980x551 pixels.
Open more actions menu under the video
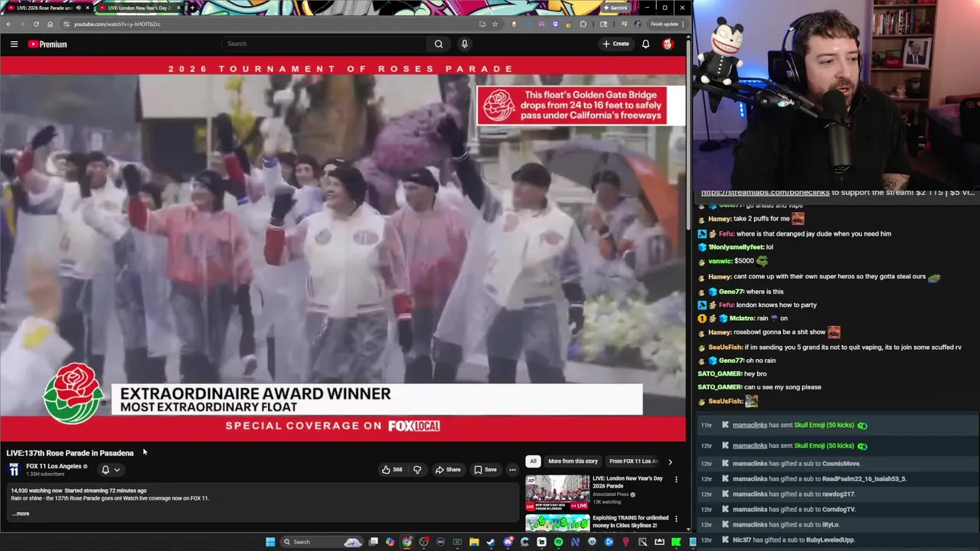[512, 470]
